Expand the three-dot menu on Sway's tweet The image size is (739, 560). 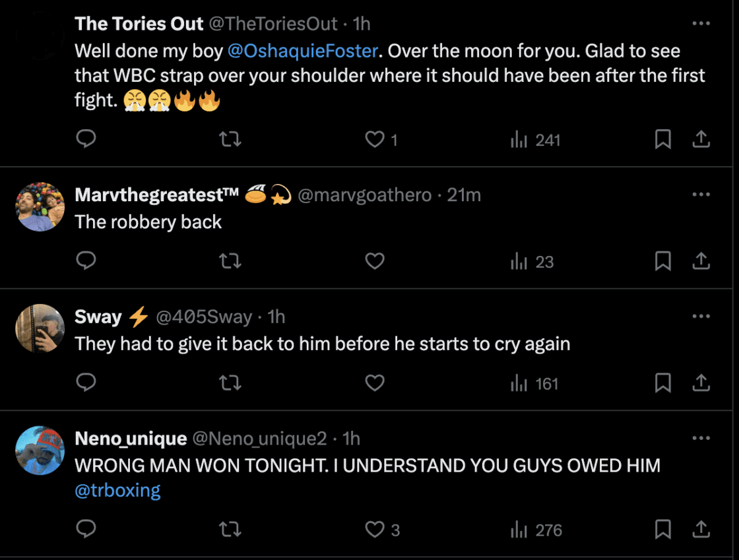[700, 317]
